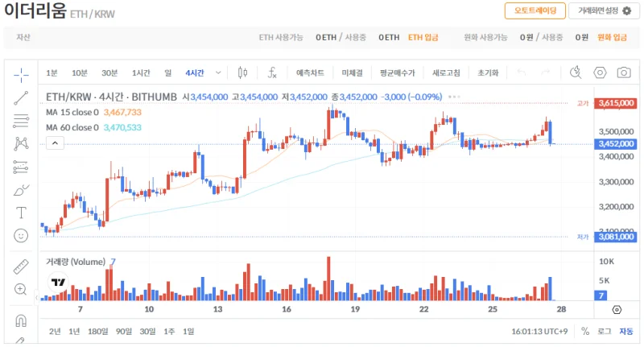This screenshot has height=347, width=644.
Task: Collapse the indicator legend arrow
Action: click(x=55, y=143)
